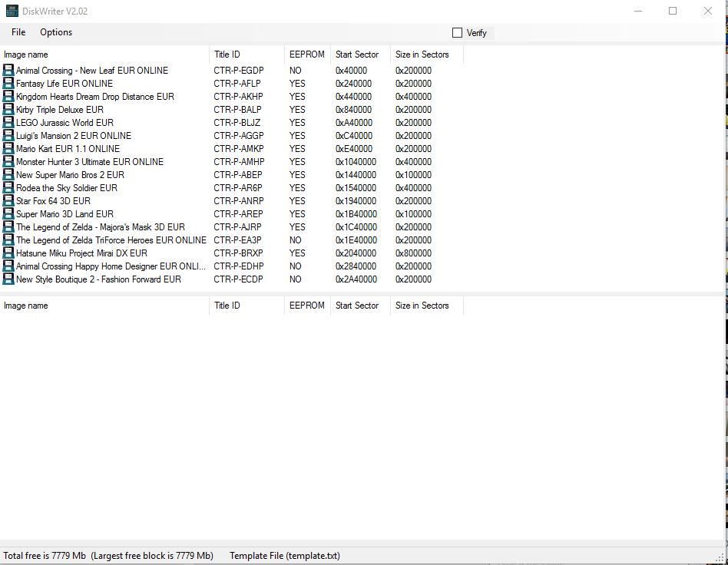The width and height of the screenshot is (728, 565).
Task: Click the New Style Boutique 2 icon
Action: click(8, 279)
